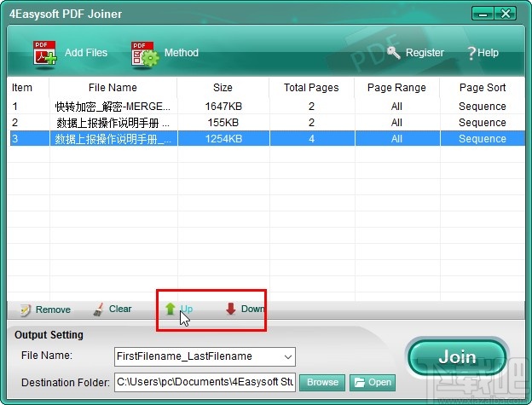Click the Page Range All cell in row 3
532x405 pixels.
click(x=396, y=139)
